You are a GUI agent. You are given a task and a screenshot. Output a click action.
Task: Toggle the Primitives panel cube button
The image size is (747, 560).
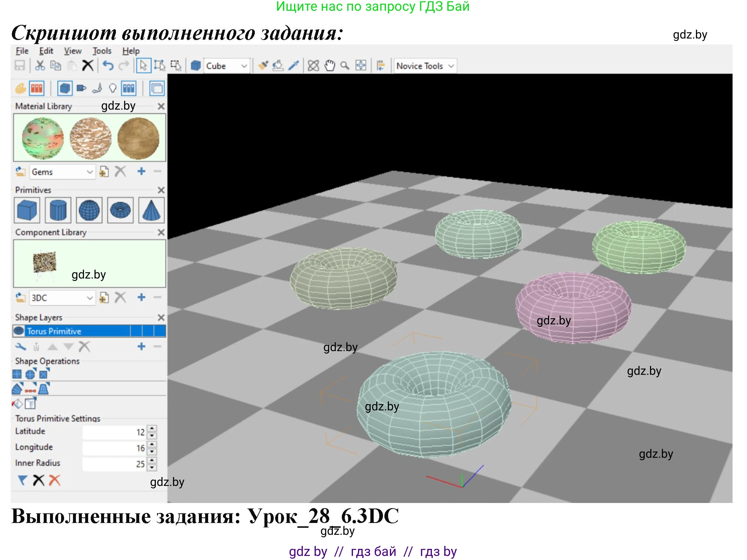tap(65, 89)
